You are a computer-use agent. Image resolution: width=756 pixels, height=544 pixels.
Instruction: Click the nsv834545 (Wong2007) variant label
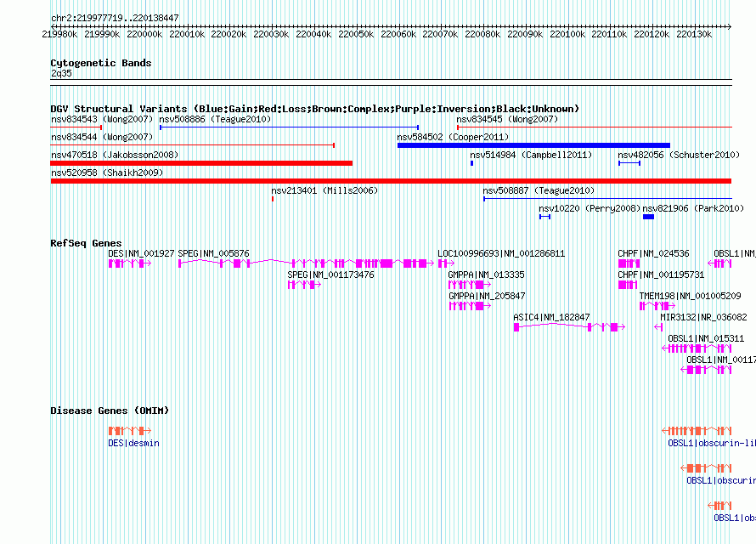pyautogui.click(x=507, y=119)
